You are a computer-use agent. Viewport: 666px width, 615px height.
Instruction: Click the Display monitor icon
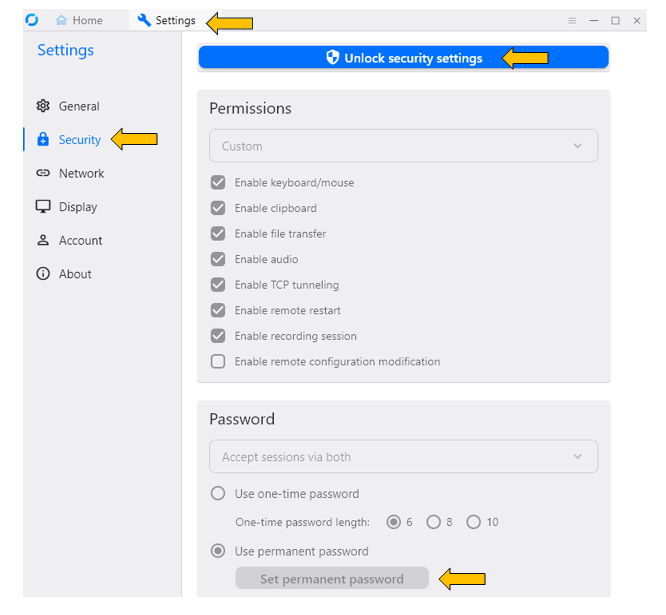click(x=43, y=207)
